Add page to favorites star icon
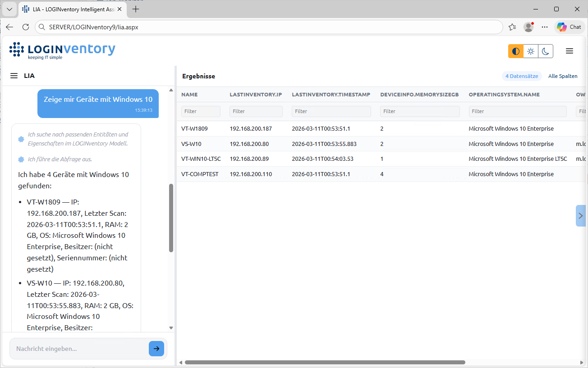 (512, 27)
